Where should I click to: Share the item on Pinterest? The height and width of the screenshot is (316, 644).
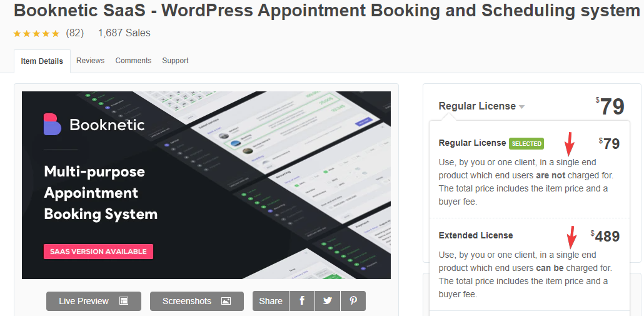[353, 301]
